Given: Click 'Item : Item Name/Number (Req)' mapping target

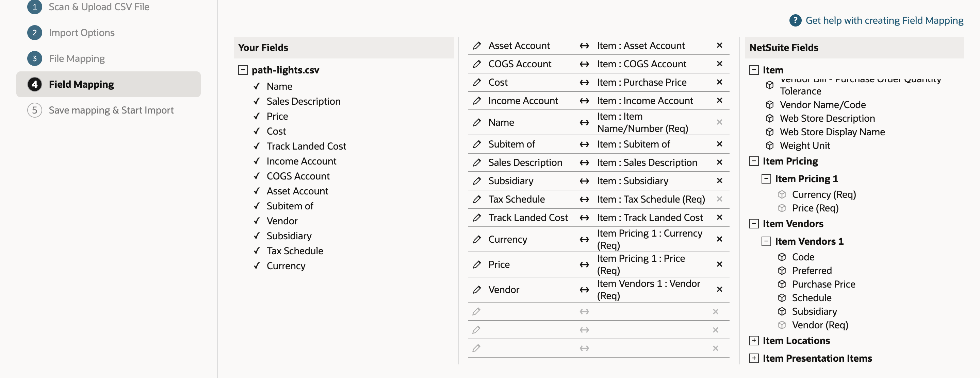Looking at the screenshot, I should tap(642, 122).
